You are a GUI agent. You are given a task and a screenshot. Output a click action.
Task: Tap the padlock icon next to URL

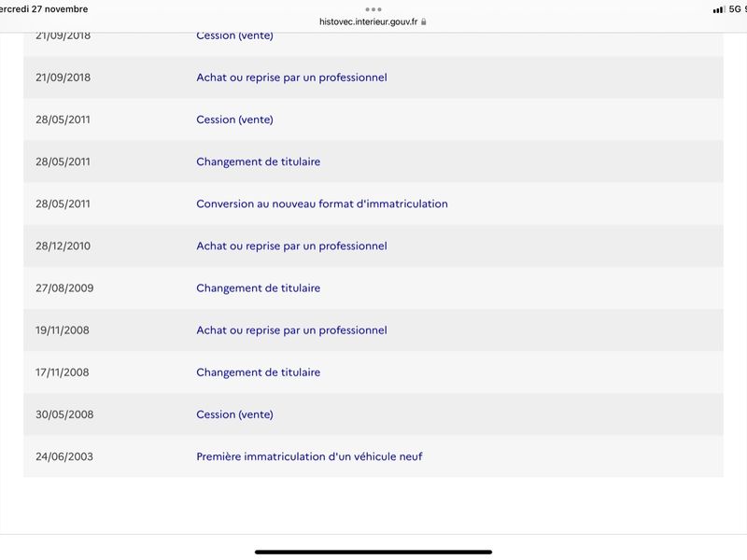(x=424, y=21)
